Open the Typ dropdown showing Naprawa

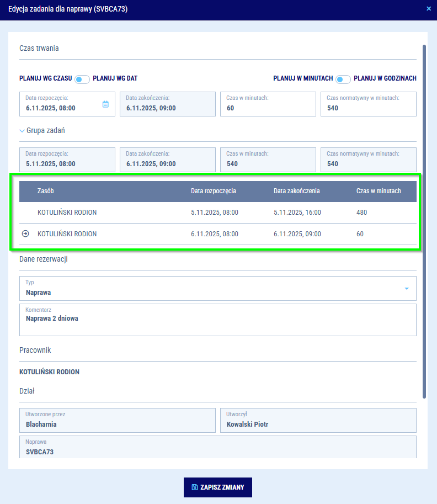click(x=407, y=289)
